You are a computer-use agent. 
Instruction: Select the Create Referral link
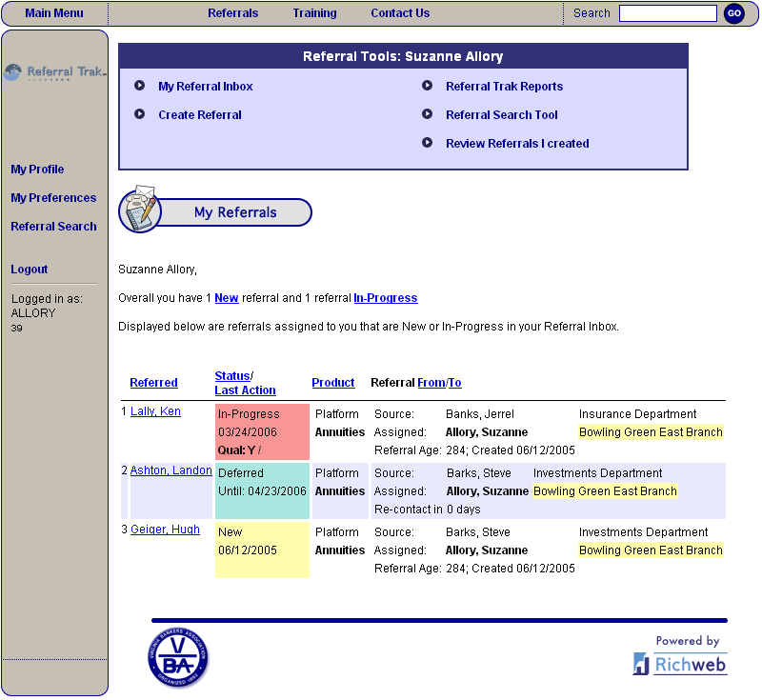[200, 115]
